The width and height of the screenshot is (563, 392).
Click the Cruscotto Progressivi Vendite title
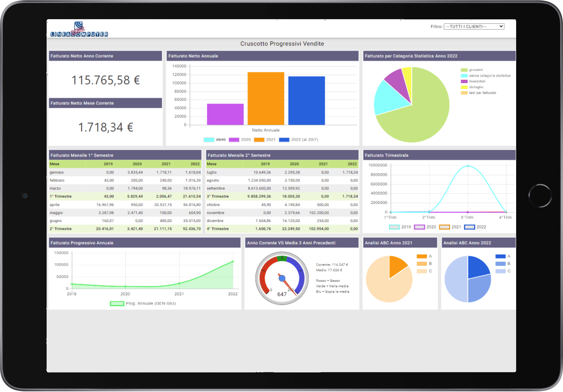282,44
